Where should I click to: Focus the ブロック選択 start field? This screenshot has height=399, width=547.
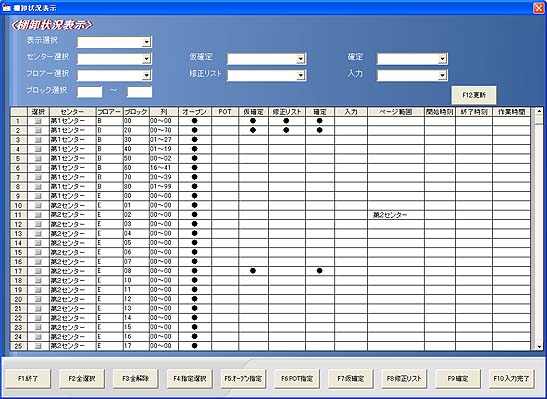(90, 92)
